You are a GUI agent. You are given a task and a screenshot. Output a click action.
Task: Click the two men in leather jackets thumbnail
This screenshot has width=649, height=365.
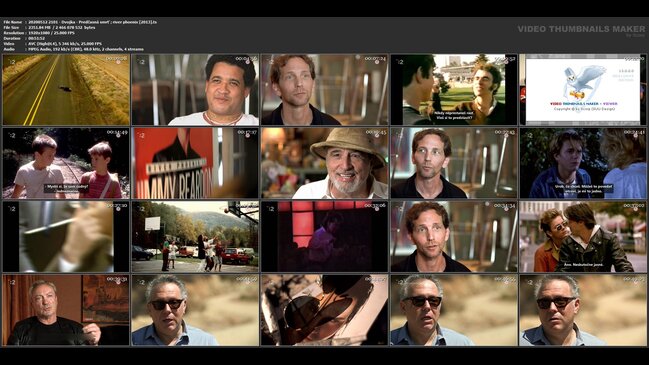point(583,237)
